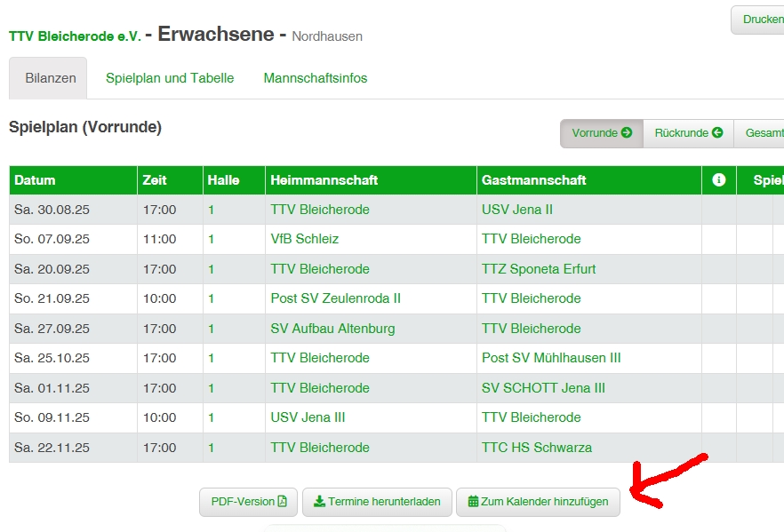Click the info icon in table header
Screen dimensions: 784x532
718,179
